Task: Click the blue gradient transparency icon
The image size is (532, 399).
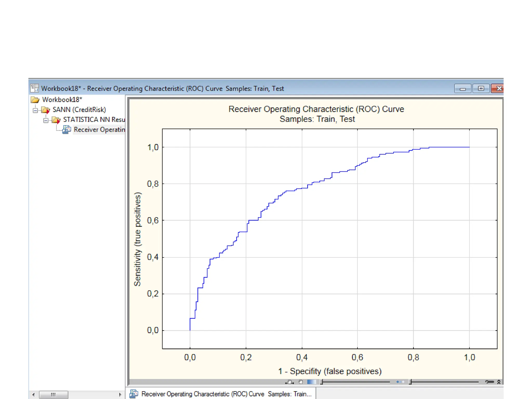Action: 311,382
